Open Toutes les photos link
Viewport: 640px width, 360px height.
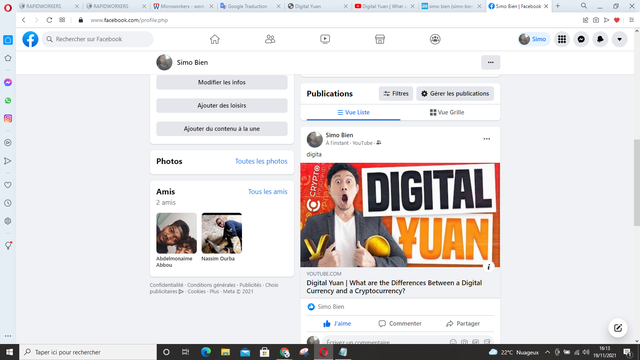click(x=261, y=161)
